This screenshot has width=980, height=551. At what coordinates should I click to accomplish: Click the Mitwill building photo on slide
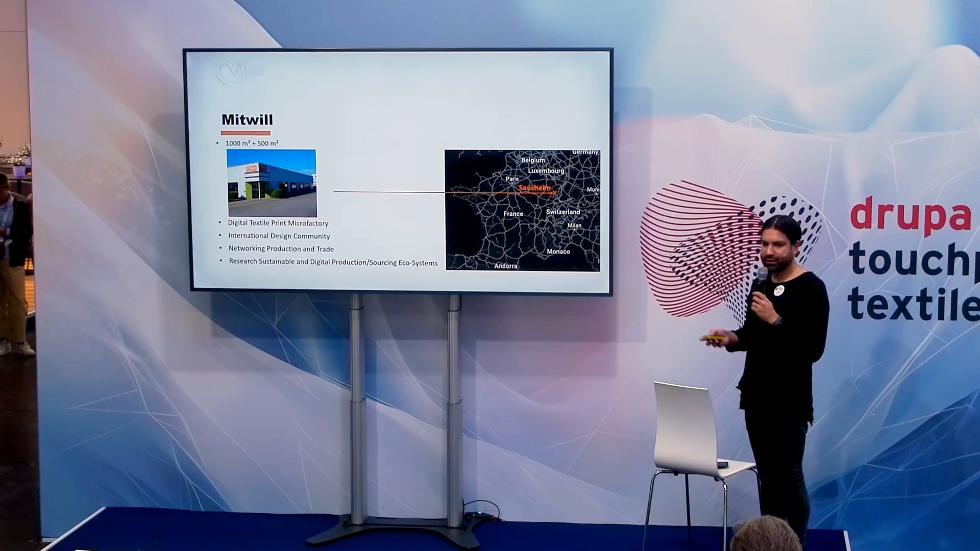coord(272,183)
